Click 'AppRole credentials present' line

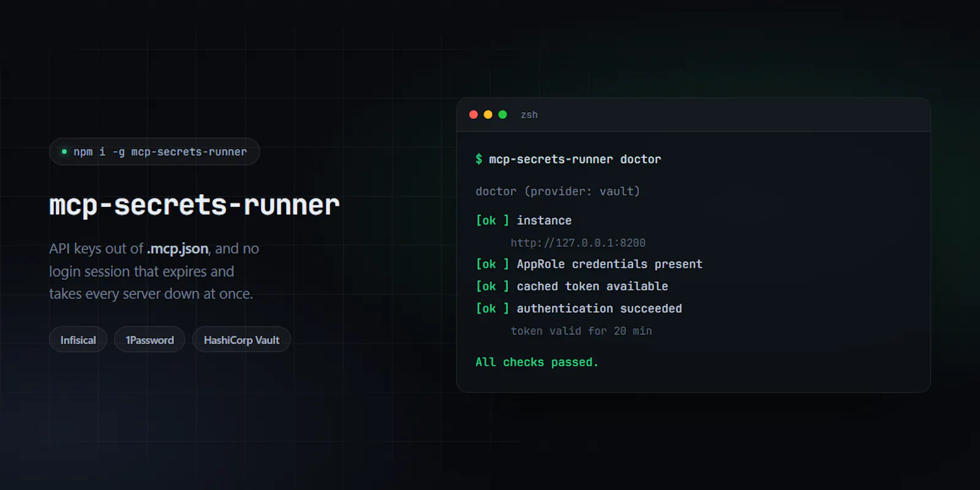(589, 264)
